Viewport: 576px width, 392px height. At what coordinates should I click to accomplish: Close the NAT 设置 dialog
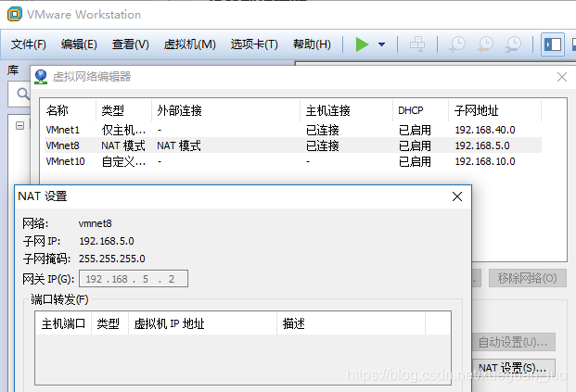click(457, 196)
